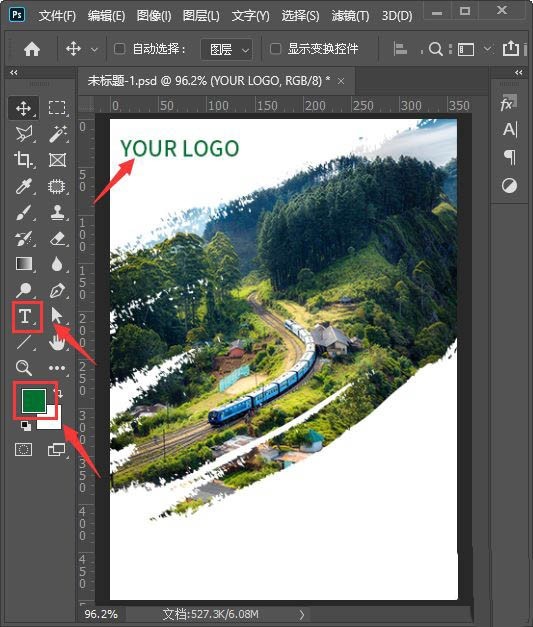Toggle Quick Mask mode
Screen dimensions: 533x627
[23, 449]
